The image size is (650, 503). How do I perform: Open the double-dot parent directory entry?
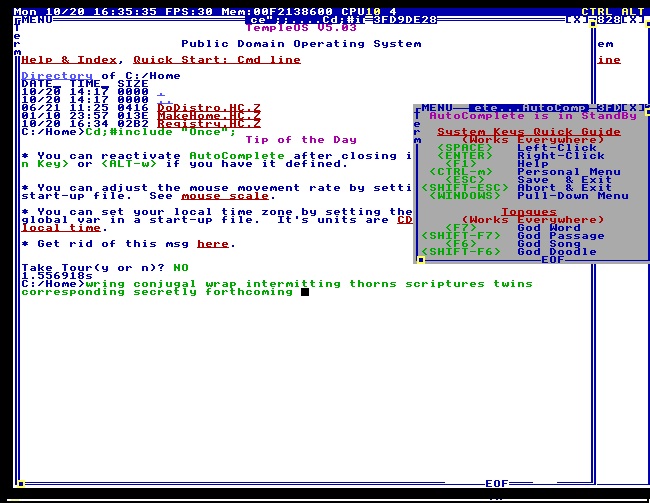point(165,100)
